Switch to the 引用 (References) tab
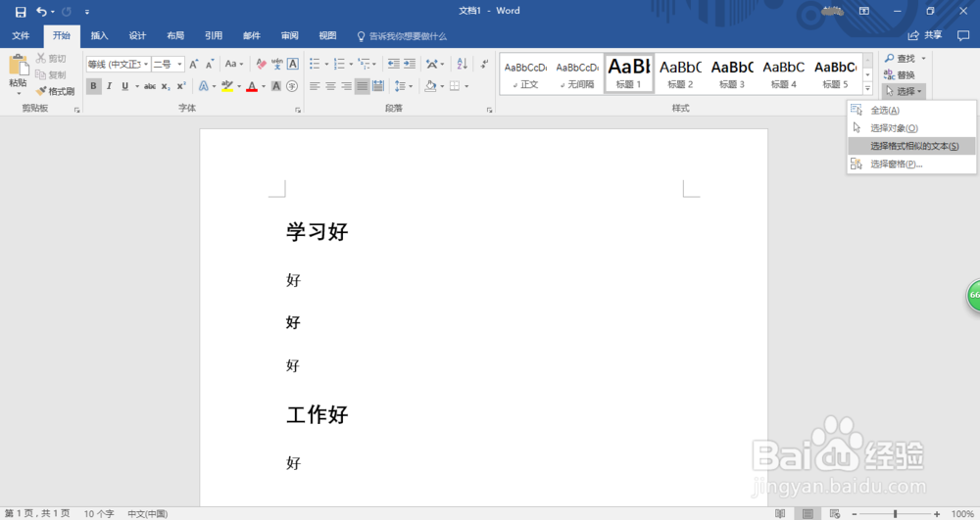 214,35
